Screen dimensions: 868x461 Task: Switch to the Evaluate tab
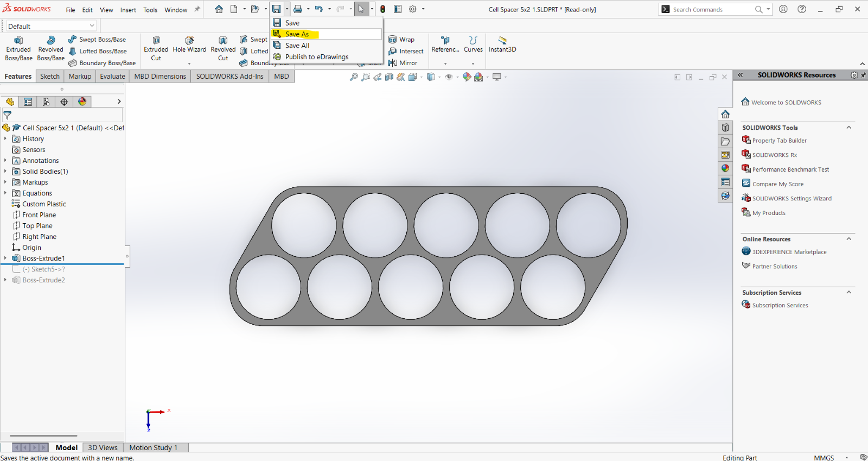pos(112,77)
